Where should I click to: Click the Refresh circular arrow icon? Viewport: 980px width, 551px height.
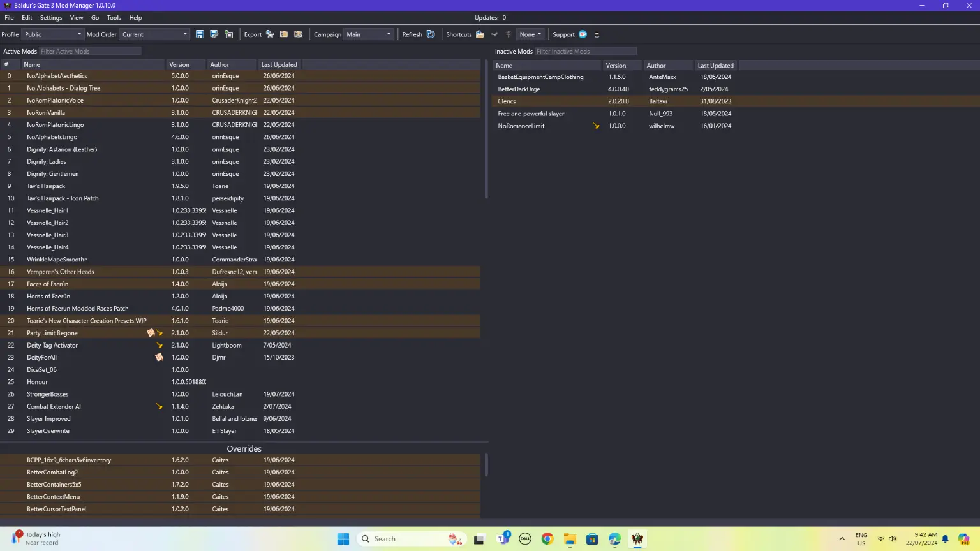(431, 34)
